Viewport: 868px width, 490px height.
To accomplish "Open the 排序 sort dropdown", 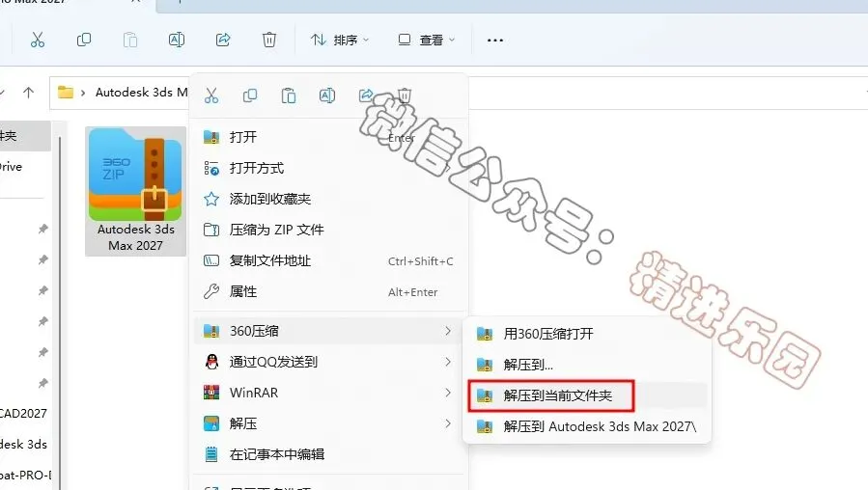I will tap(339, 40).
